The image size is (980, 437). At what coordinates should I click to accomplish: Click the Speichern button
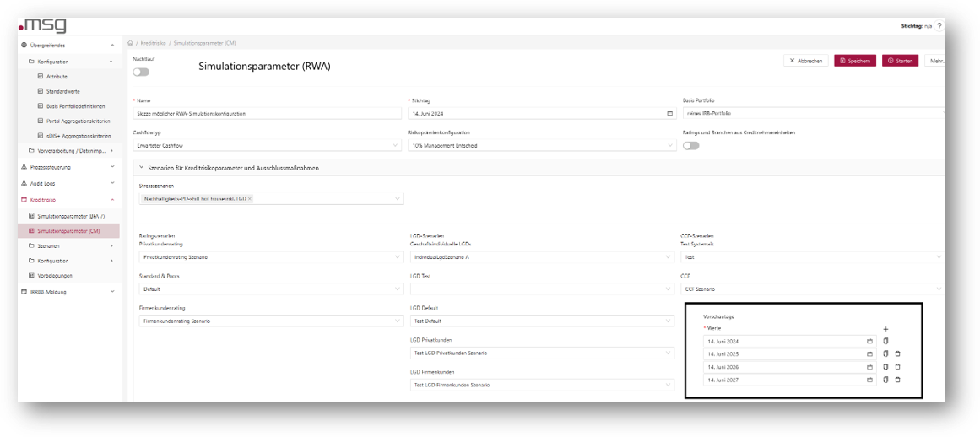click(x=855, y=61)
